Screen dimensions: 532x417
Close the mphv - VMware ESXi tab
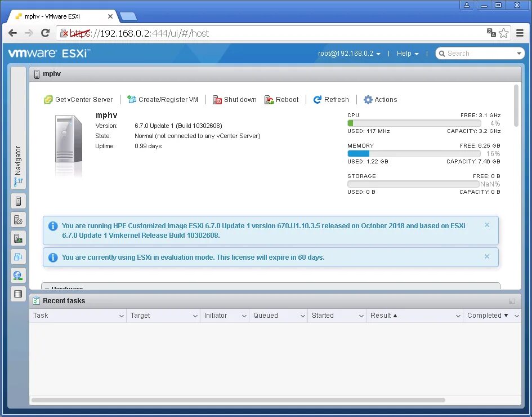110,16
